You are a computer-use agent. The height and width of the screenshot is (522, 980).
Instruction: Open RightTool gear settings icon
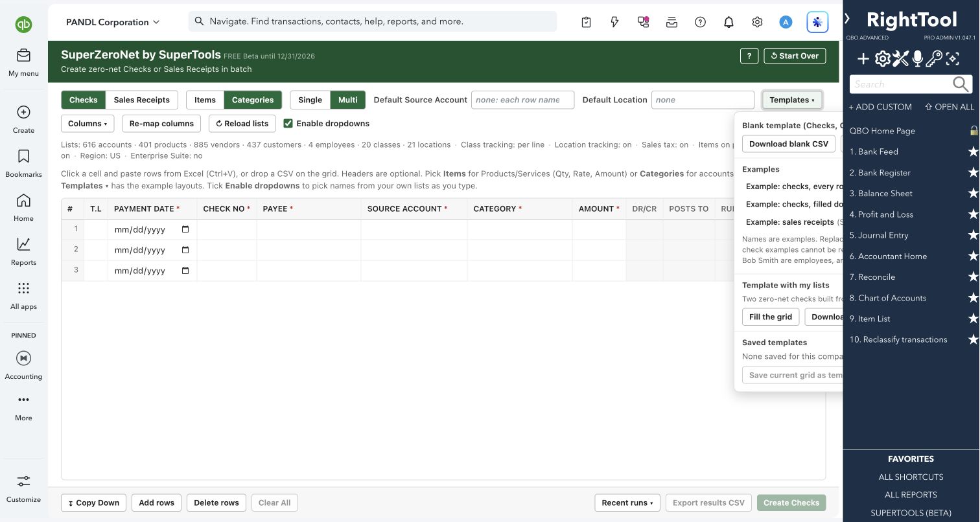coord(882,60)
